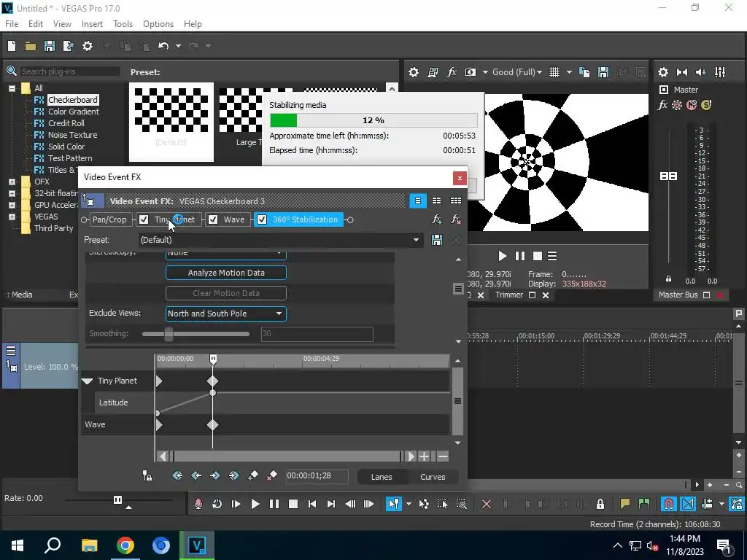Open a project with the folder icon

tap(31, 46)
